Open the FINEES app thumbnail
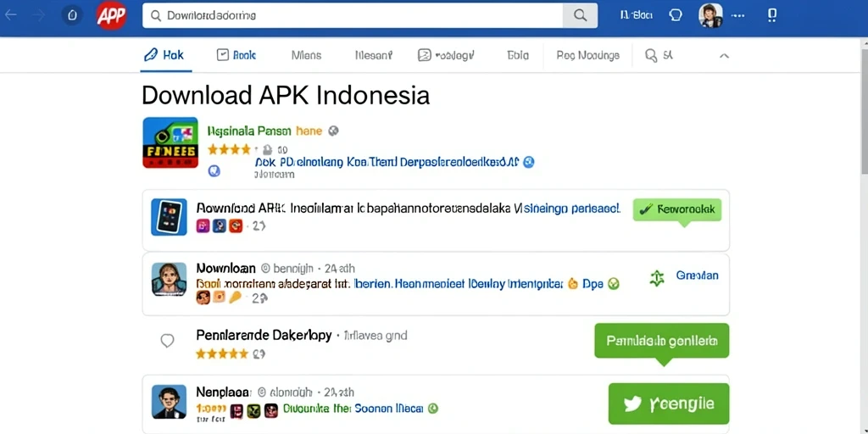The image size is (868, 434). point(170,142)
